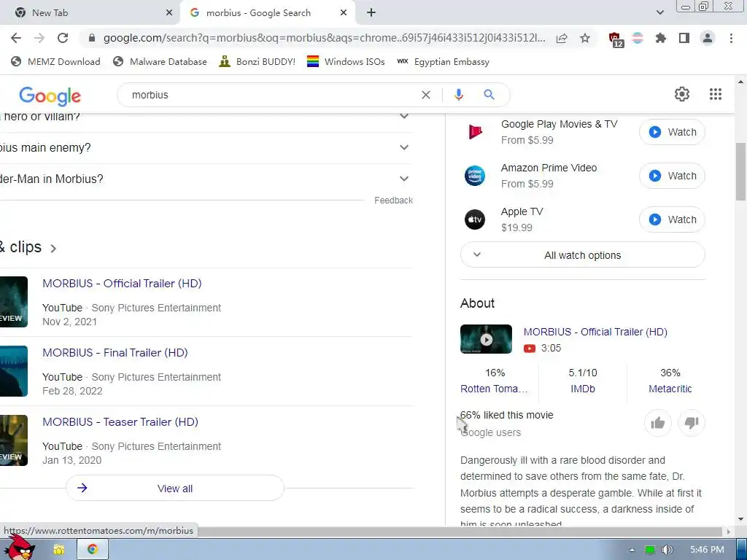The height and width of the screenshot is (560, 747).
Task: Go back with the browser back arrow
Action: click(16, 38)
